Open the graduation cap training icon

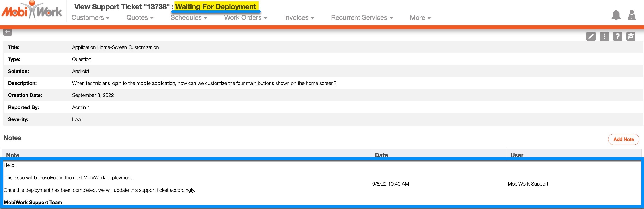pyautogui.click(x=630, y=36)
